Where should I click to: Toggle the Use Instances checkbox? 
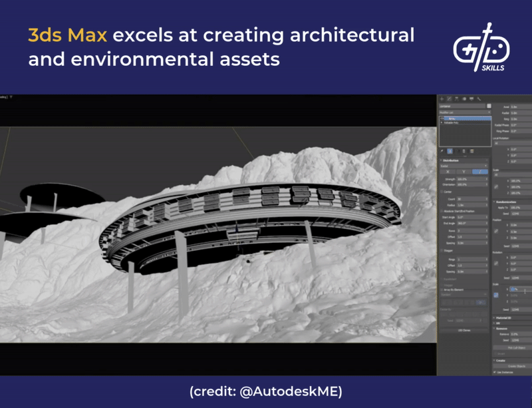(x=495, y=372)
